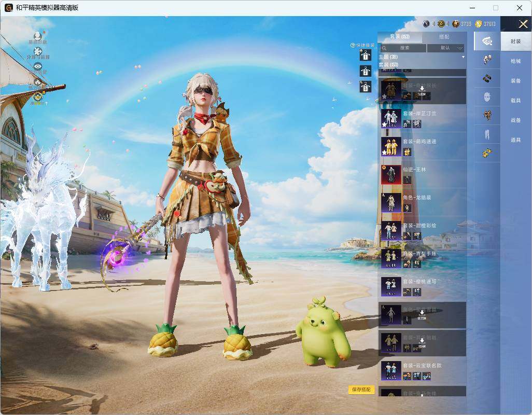Click the 快捷换装 help question mark
Image resolution: width=532 pixels, height=415 pixels.
(353, 45)
